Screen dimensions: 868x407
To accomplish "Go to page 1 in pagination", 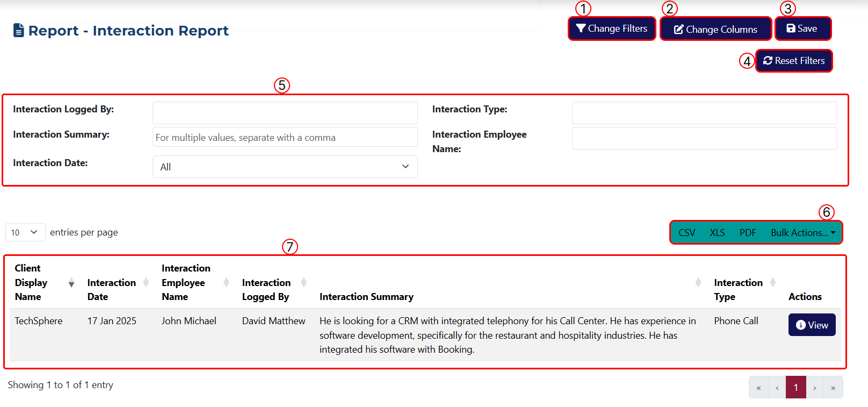I will tap(795, 387).
